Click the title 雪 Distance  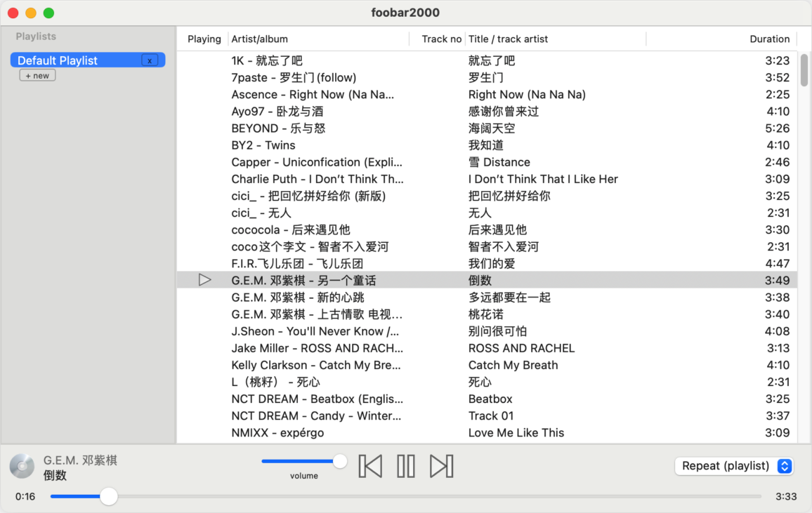pos(499,162)
